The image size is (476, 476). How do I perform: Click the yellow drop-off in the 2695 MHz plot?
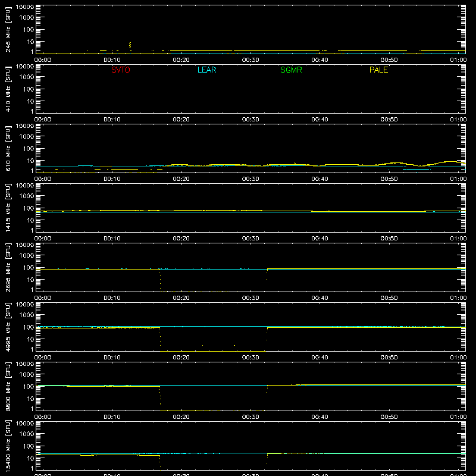coord(160,280)
